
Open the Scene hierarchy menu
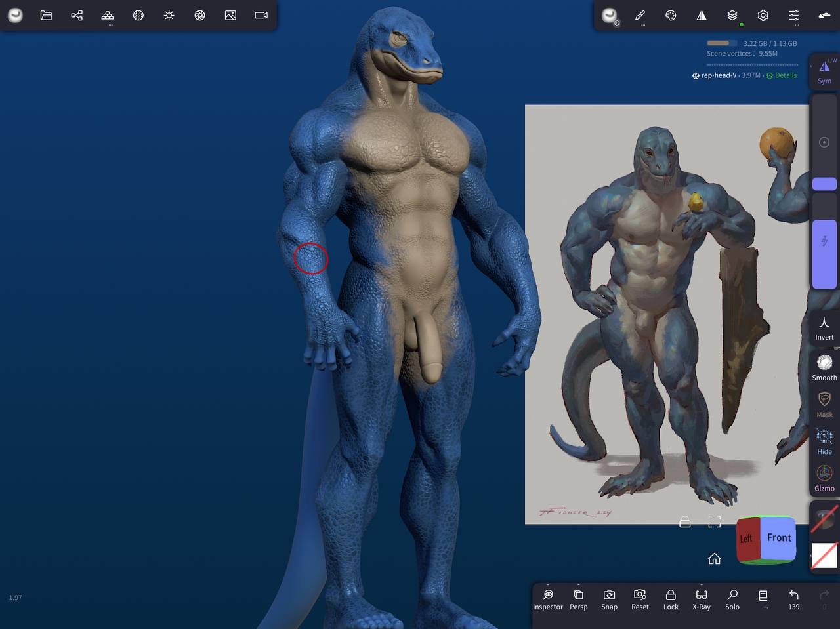(77, 15)
